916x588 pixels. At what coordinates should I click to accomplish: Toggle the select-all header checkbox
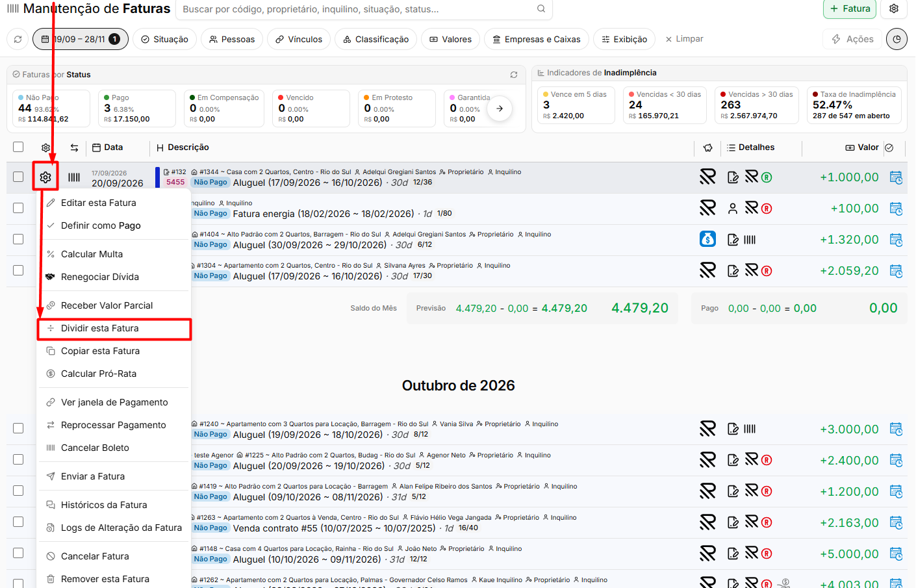click(18, 147)
